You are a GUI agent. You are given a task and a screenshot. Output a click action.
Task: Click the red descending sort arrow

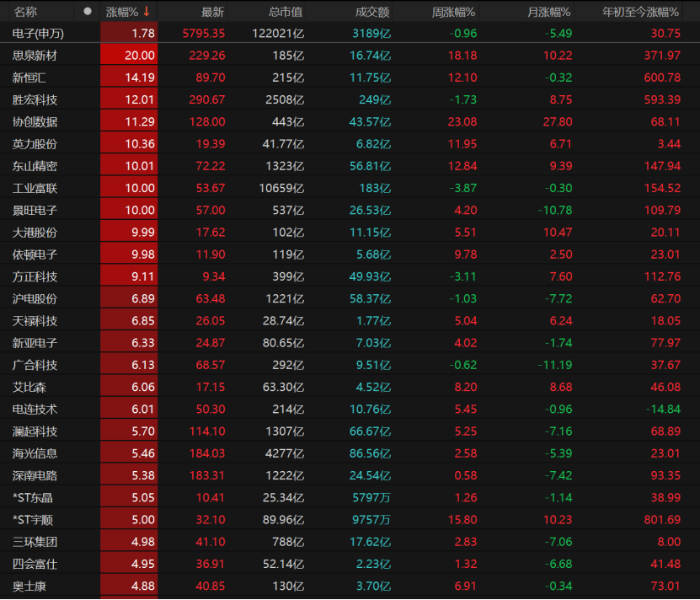pyautogui.click(x=147, y=12)
